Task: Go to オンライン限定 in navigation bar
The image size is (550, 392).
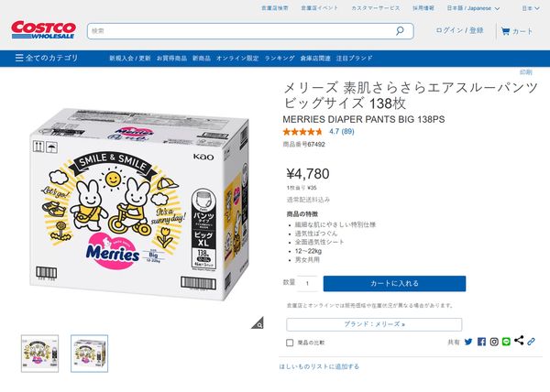Action: 237,58
